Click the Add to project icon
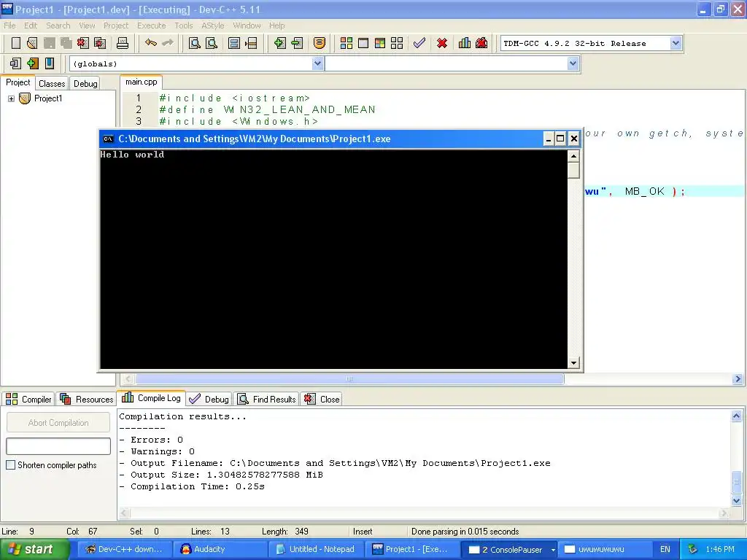This screenshot has height=560, width=747. point(279,43)
